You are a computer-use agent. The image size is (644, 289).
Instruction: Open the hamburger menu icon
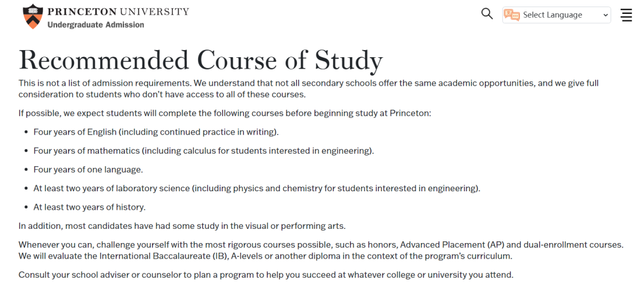point(626,15)
